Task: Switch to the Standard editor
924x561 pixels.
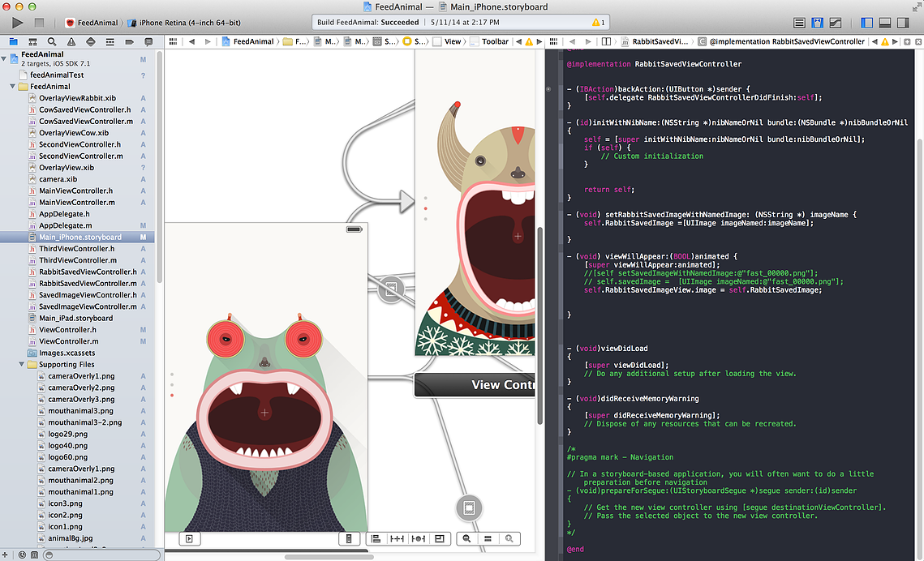Action: pyautogui.click(x=799, y=23)
